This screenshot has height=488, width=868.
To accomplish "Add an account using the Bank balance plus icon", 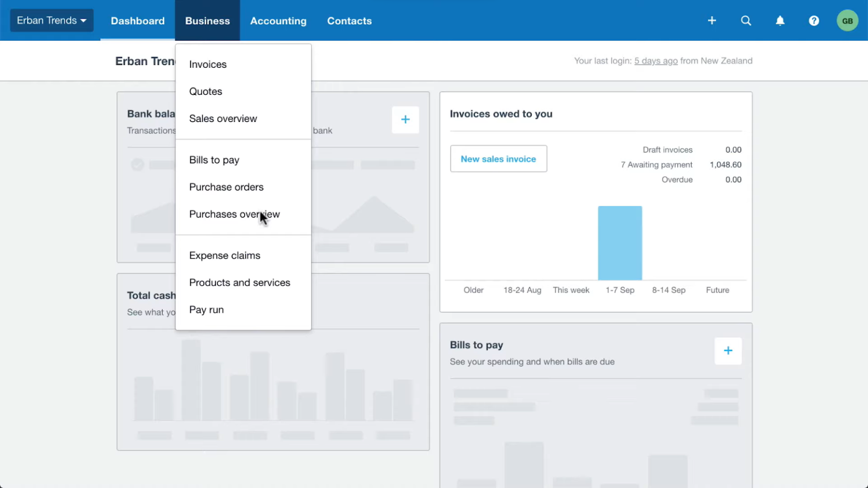I will pyautogui.click(x=405, y=119).
